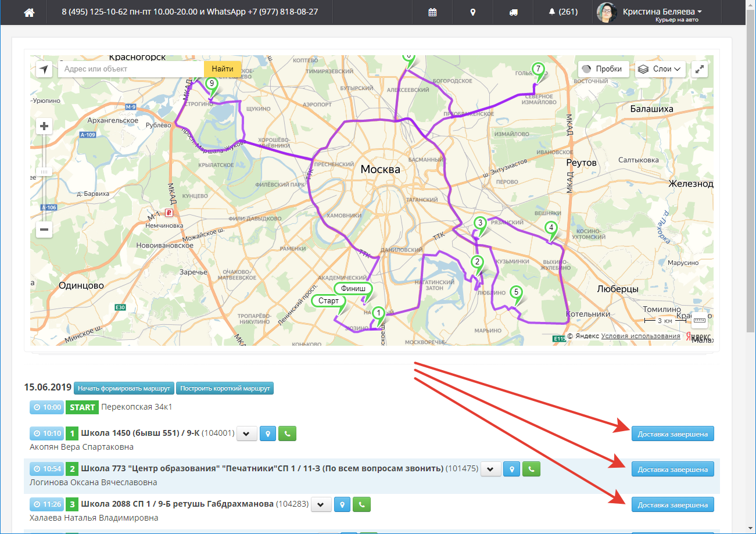Select route marker 5 on the map
The height and width of the screenshot is (534, 756).
tap(515, 292)
